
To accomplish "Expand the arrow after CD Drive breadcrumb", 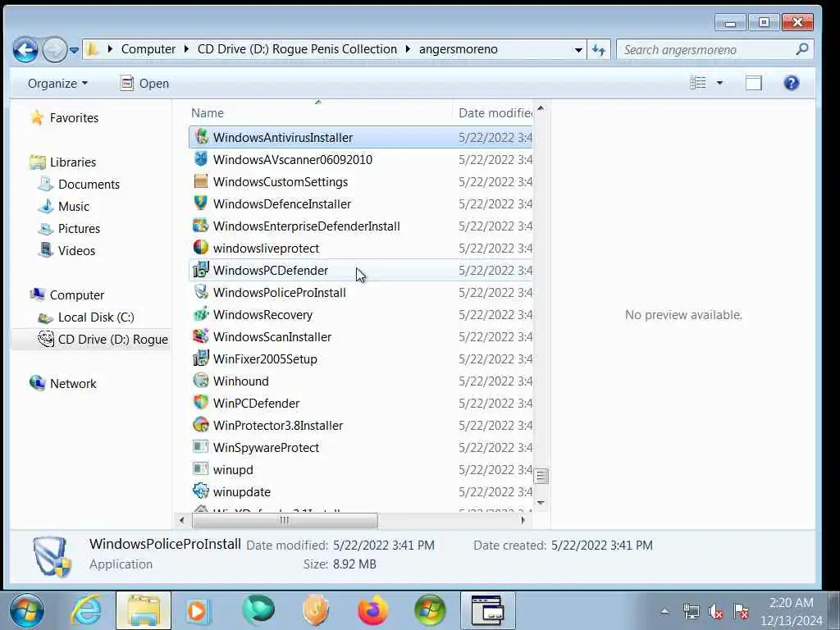I will click(x=408, y=49).
